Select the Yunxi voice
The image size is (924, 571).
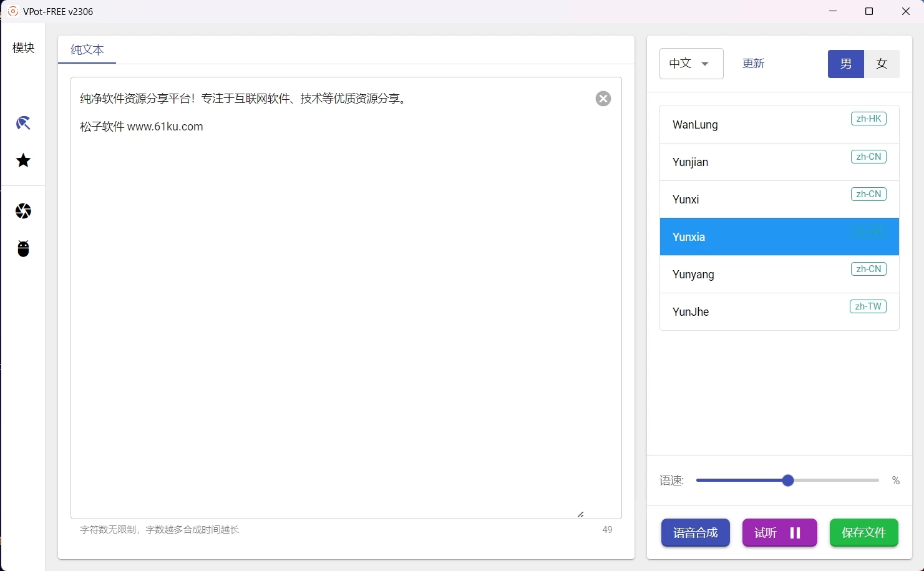coord(779,199)
